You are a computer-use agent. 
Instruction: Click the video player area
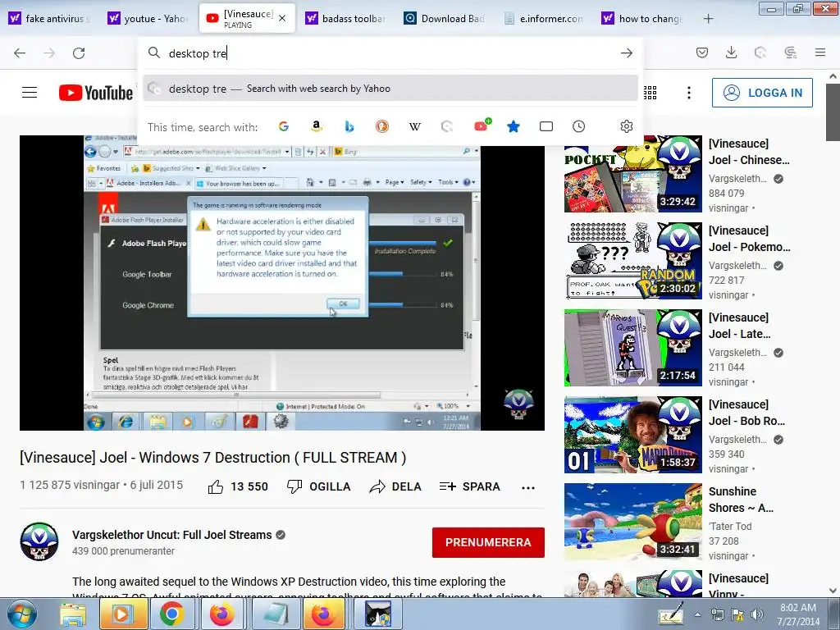point(282,283)
